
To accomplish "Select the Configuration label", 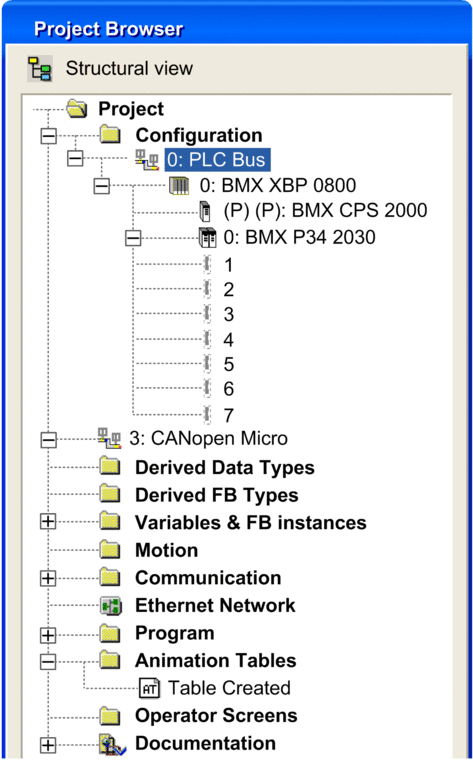I will click(x=199, y=135).
